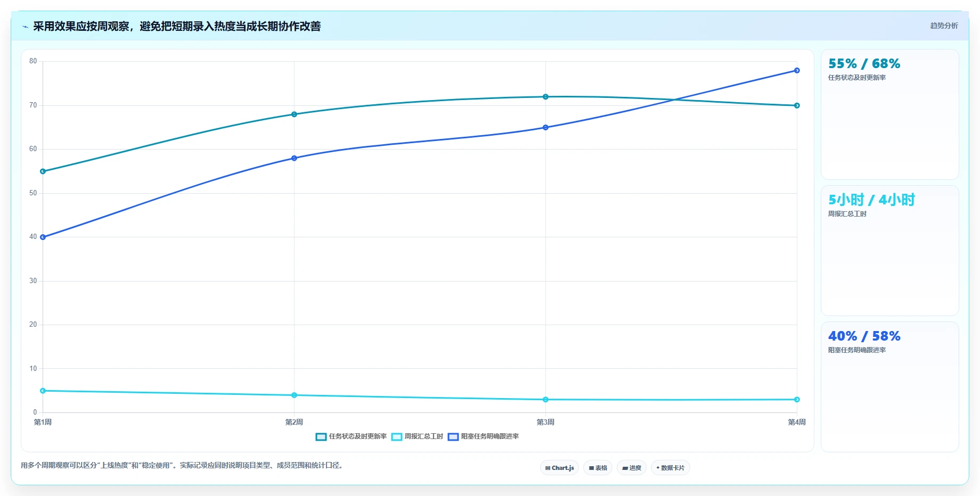The width and height of the screenshot is (980, 496).
Task: Click the 趋势分析 tag in the header
Action: [944, 26]
